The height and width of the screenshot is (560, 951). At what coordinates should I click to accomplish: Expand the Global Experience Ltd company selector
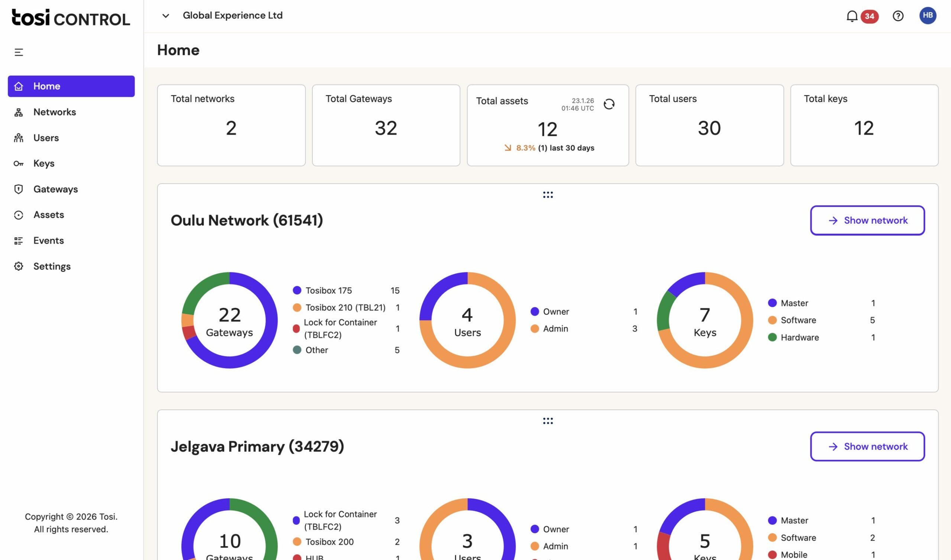(x=165, y=16)
